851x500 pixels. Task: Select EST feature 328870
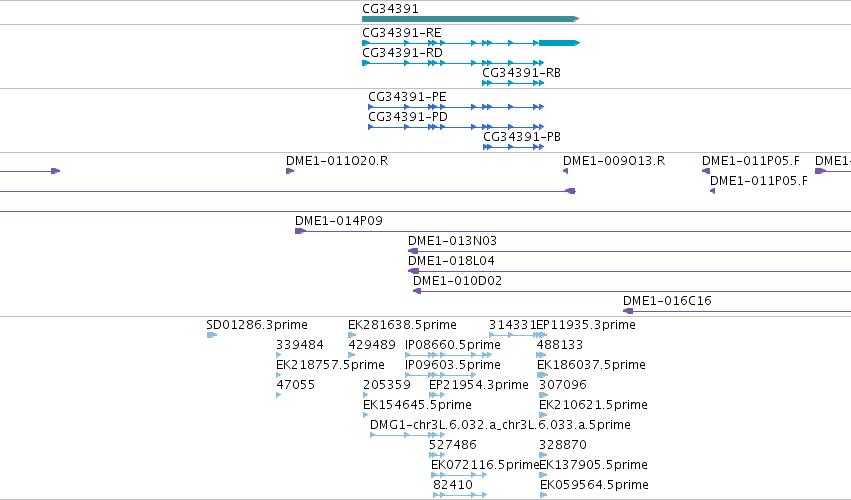click(x=563, y=445)
